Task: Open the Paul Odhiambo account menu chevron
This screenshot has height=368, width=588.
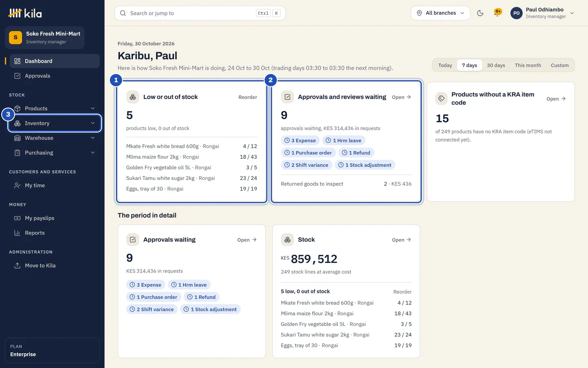Action: (572, 13)
